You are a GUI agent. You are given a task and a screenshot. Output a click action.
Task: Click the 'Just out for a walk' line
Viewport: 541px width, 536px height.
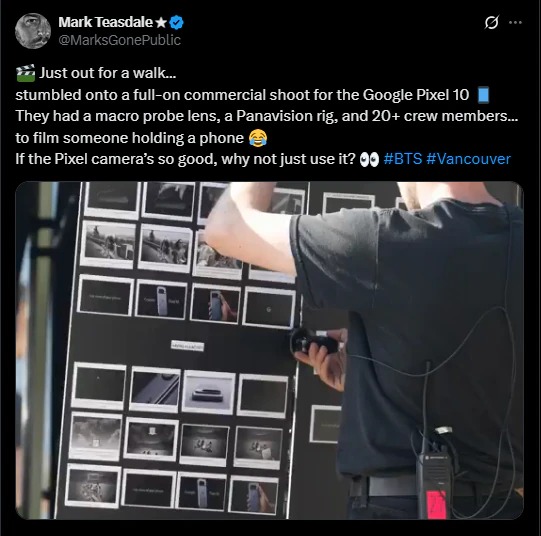click(107, 73)
